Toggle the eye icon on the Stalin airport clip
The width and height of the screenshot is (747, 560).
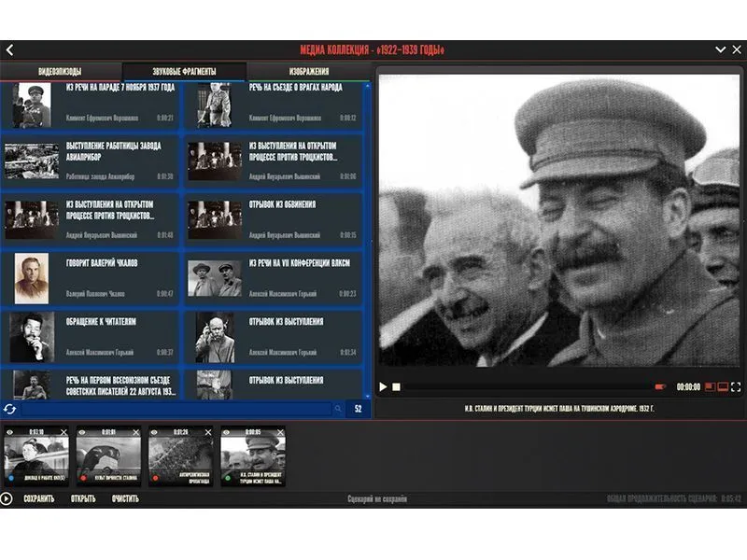coord(226,431)
